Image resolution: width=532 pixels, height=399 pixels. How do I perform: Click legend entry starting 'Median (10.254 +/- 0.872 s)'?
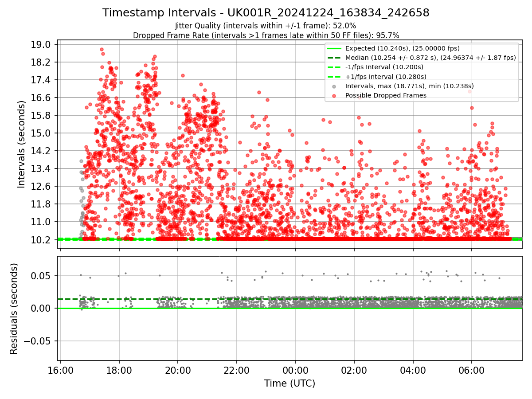coord(430,58)
